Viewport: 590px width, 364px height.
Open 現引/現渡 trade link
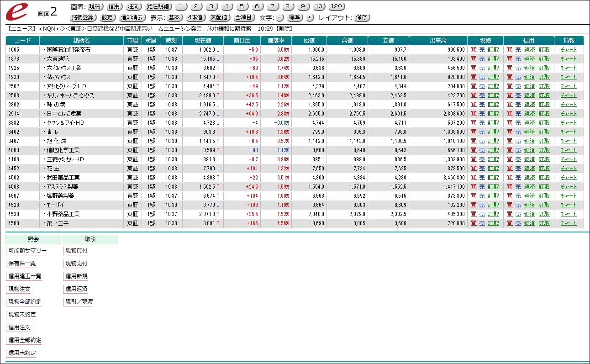click(x=79, y=302)
